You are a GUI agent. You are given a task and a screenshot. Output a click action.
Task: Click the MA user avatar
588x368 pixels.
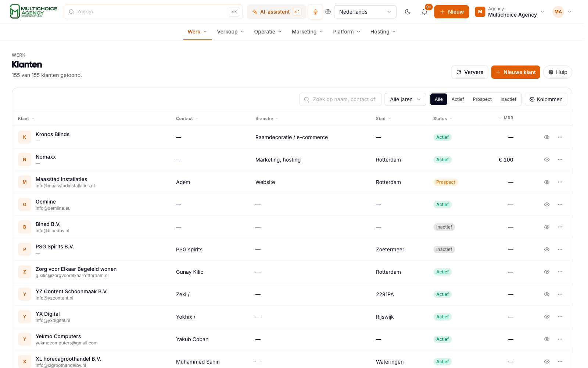(558, 12)
